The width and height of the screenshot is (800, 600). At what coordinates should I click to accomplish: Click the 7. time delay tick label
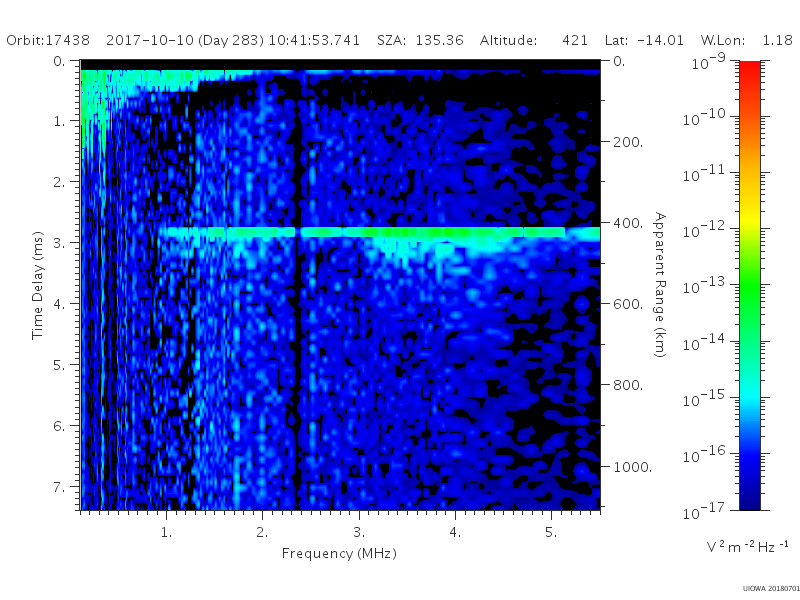pyautogui.click(x=60, y=487)
